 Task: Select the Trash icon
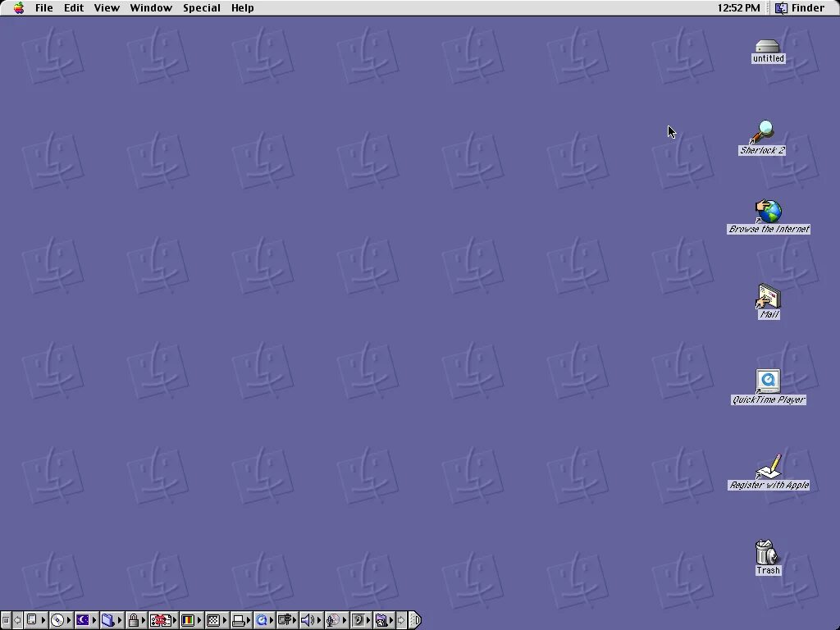coord(768,557)
